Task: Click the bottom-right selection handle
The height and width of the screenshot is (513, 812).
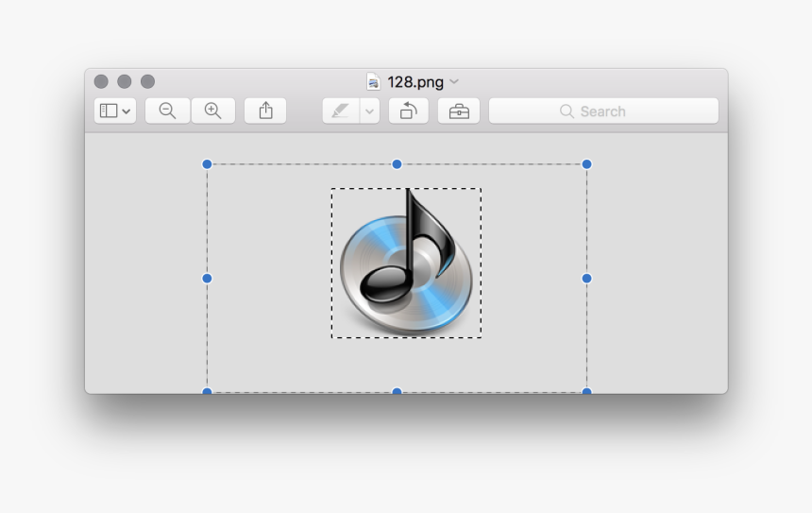Action: coord(586,391)
